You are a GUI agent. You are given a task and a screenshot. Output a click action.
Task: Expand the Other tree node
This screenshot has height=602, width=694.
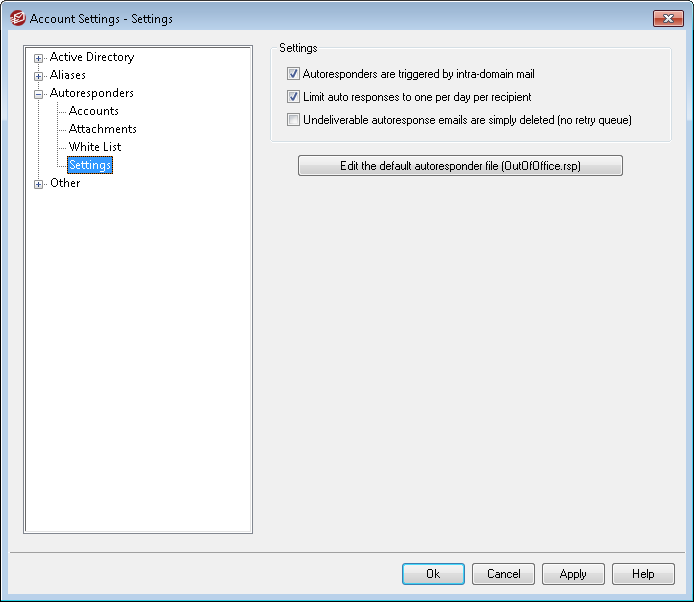pos(39,184)
